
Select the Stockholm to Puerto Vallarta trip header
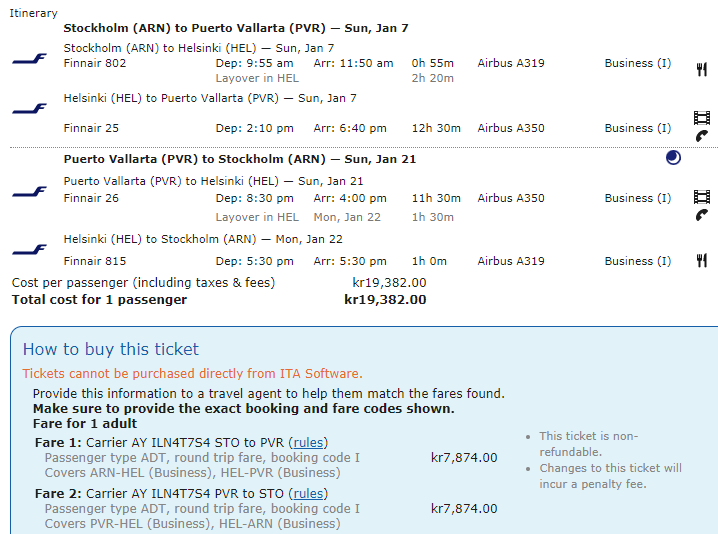(236, 28)
